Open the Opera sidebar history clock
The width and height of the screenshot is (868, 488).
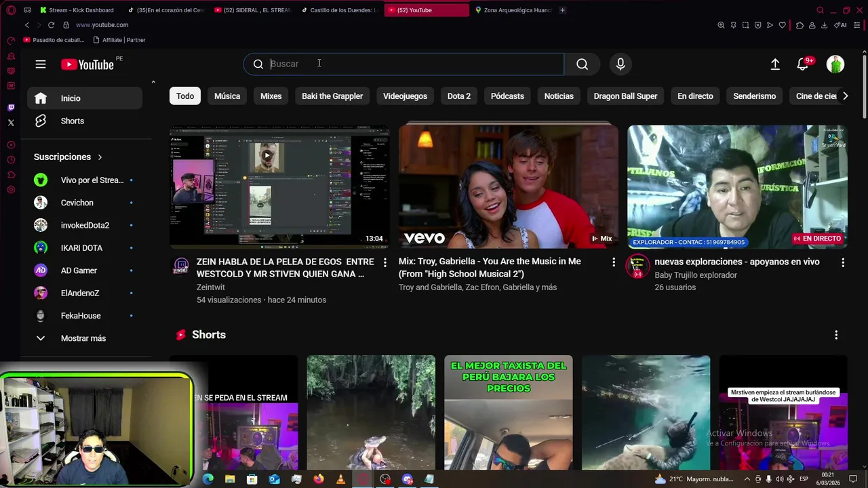[11, 160]
